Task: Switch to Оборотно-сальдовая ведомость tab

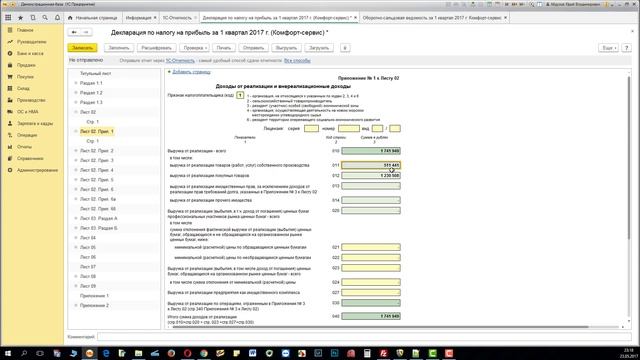Action: coord(432,18)
